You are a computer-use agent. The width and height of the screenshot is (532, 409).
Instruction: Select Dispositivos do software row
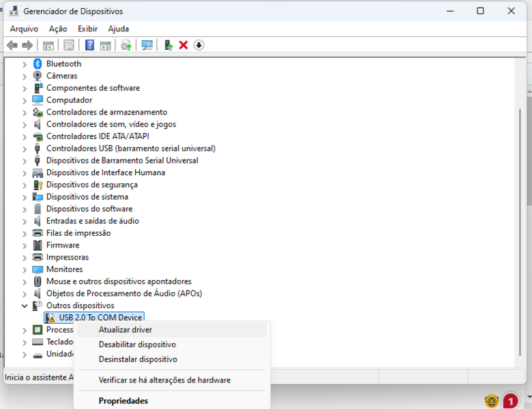(x=89, y=209)
